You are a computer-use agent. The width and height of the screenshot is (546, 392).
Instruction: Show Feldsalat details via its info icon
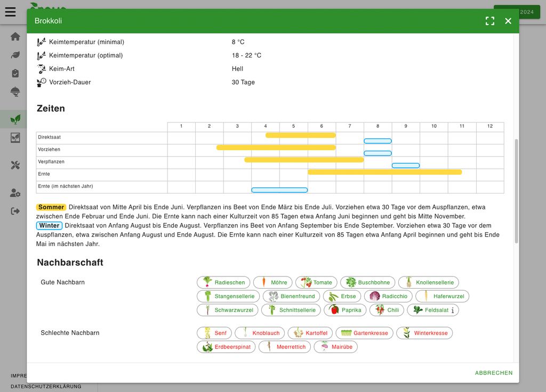(452, 310)
